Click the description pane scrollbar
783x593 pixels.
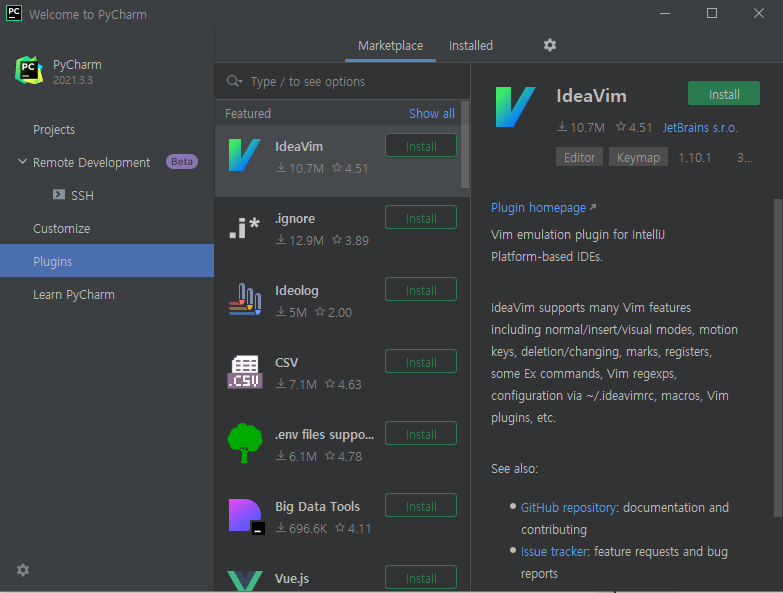tap(778, 358)
